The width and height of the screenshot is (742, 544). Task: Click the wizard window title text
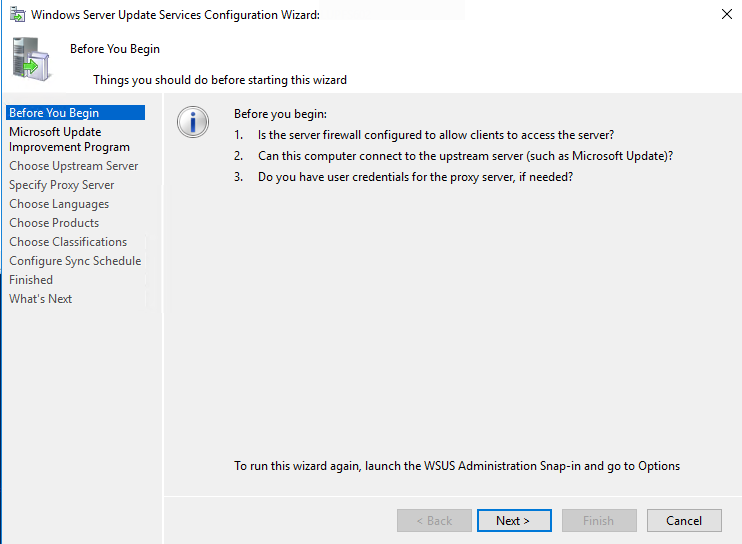click(x=176, y=15)
